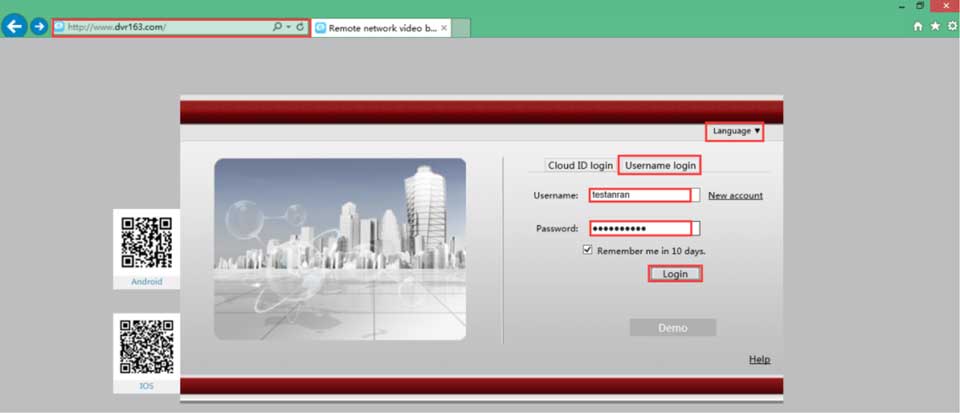Open the New account link
The width and height of the screenshot is (960, 413).
pyautogui.click(x=735, y=196)
